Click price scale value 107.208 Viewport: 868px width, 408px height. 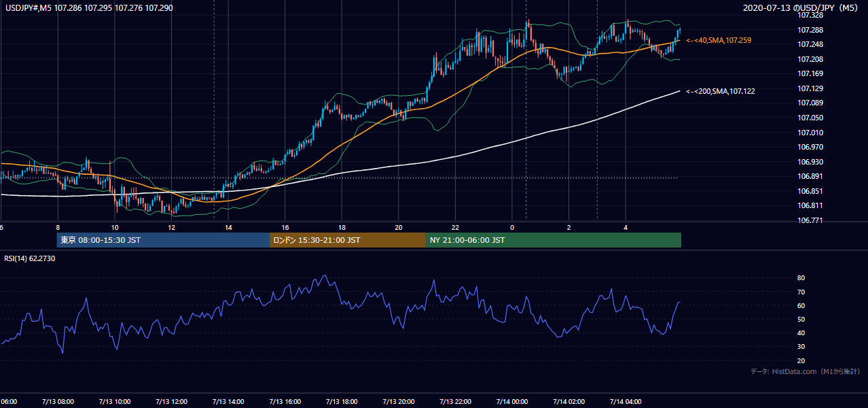click(x=810, y=59)
